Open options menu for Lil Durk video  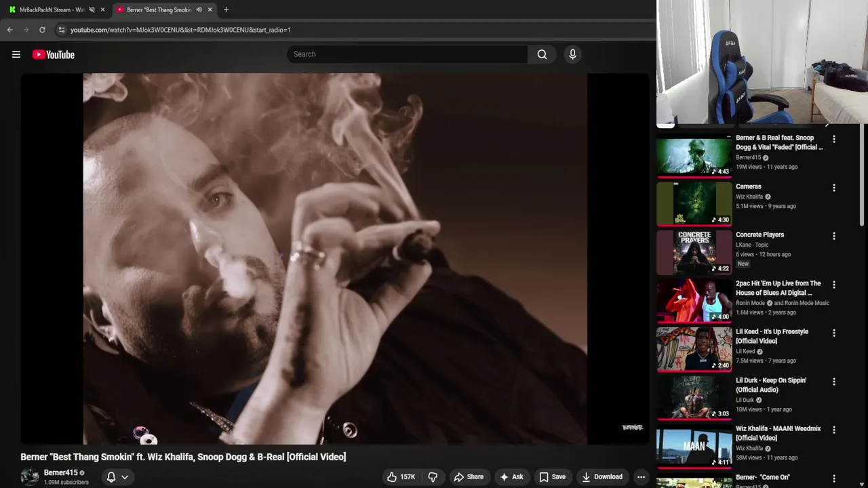pos(834,382)
